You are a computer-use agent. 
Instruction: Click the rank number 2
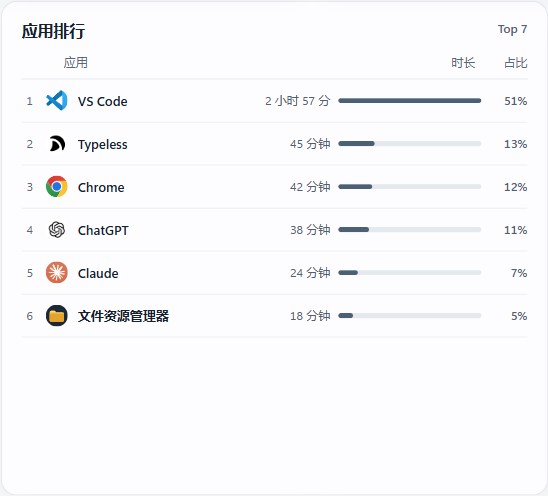click(x=30, y=144)
